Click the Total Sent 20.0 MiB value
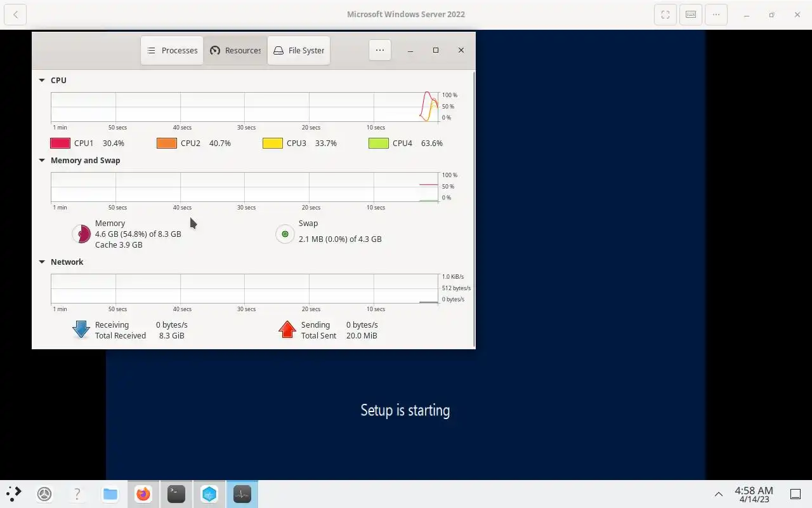Viewport: 812px width, 508px height. pos(362,336)
